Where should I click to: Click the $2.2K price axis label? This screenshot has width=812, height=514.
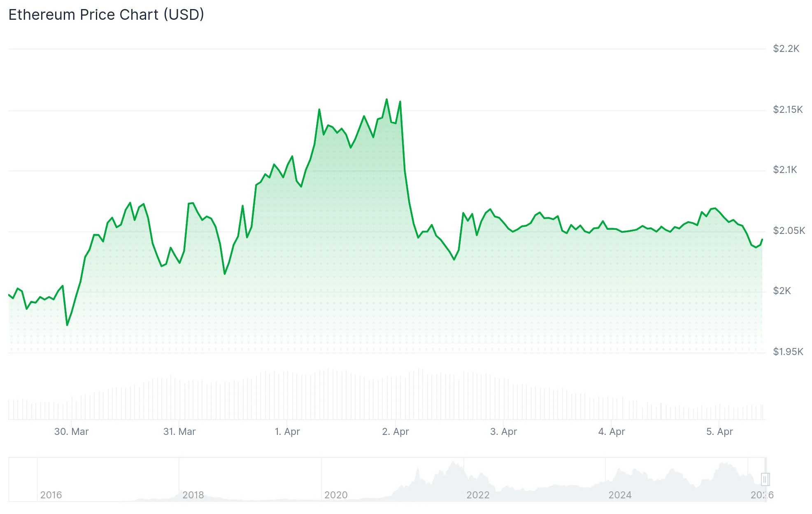(x=786, y=49)
